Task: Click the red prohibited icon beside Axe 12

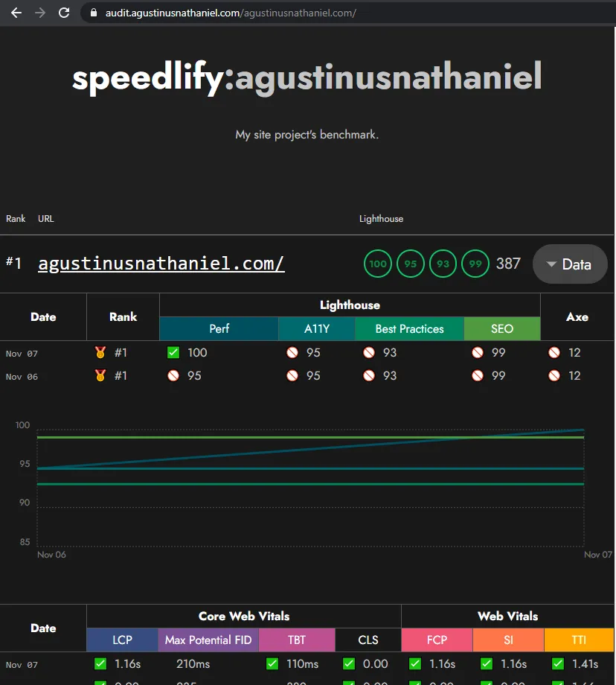Action: click(554, 352)
